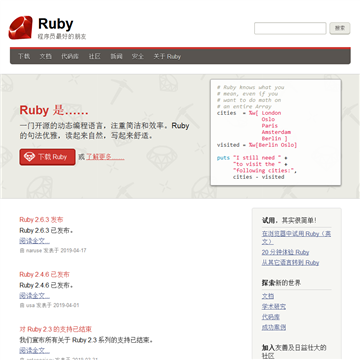Viewport: 360px width, 360px height.
Task: Click the gem icon inside download button
Action: [x=29, y=157]
